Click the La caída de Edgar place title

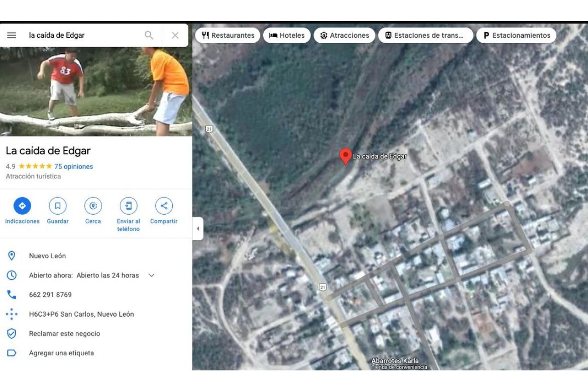[x=48, y=150]
